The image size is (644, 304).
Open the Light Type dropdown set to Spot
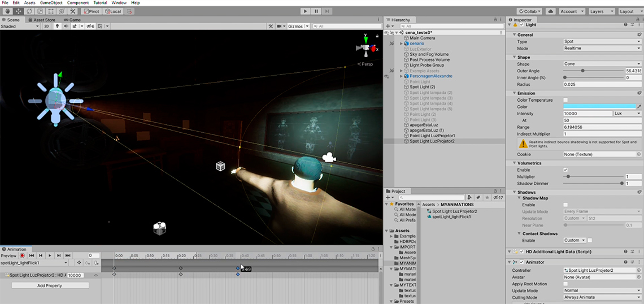coord(602,41)
